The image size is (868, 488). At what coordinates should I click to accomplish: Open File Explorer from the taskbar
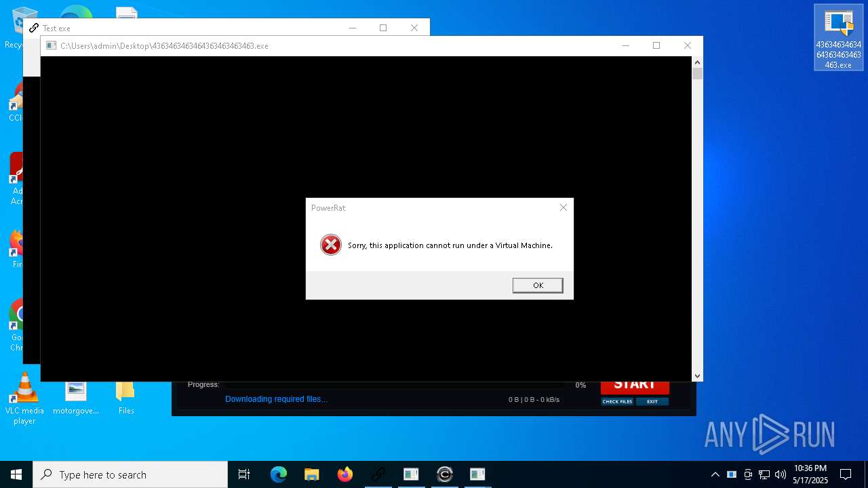coord(312,474)
